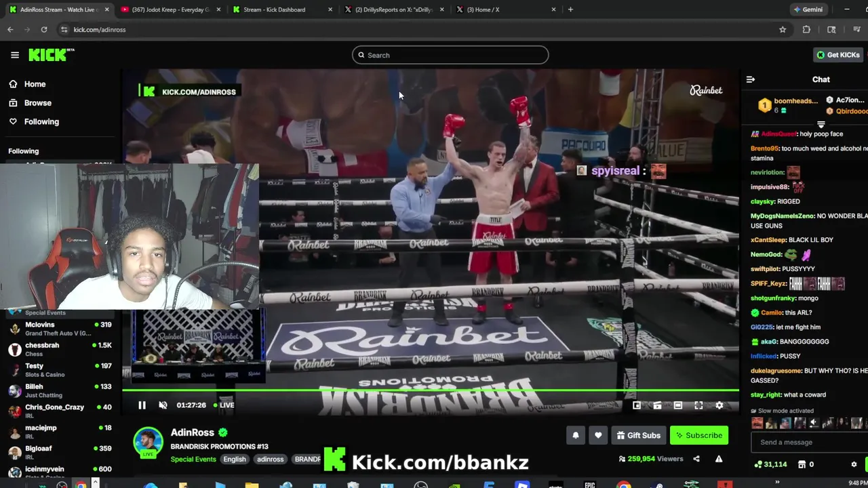
Task: Click chat username shotgunfranky
Action: click(773, 298)
